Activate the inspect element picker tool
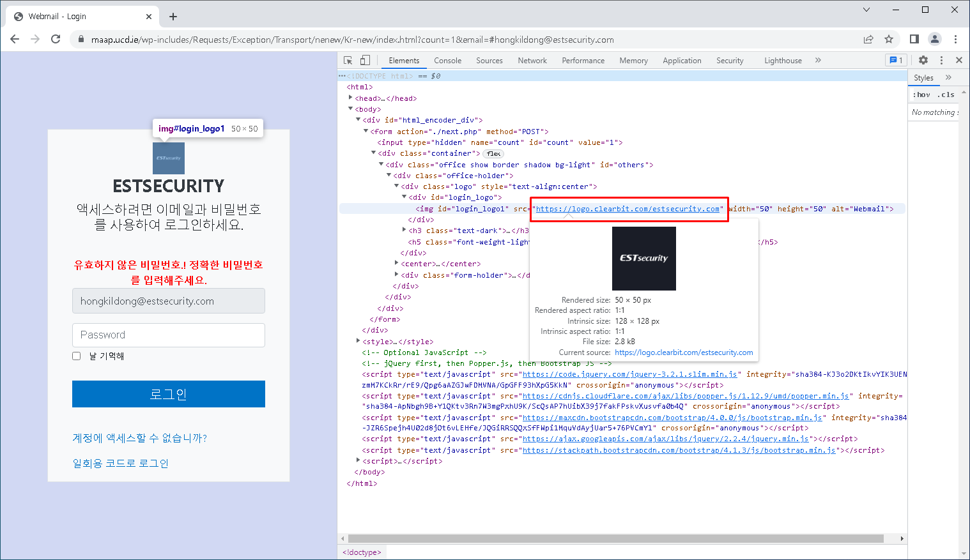The height and width of the screenshot is (560, 970). click(348, 60)
